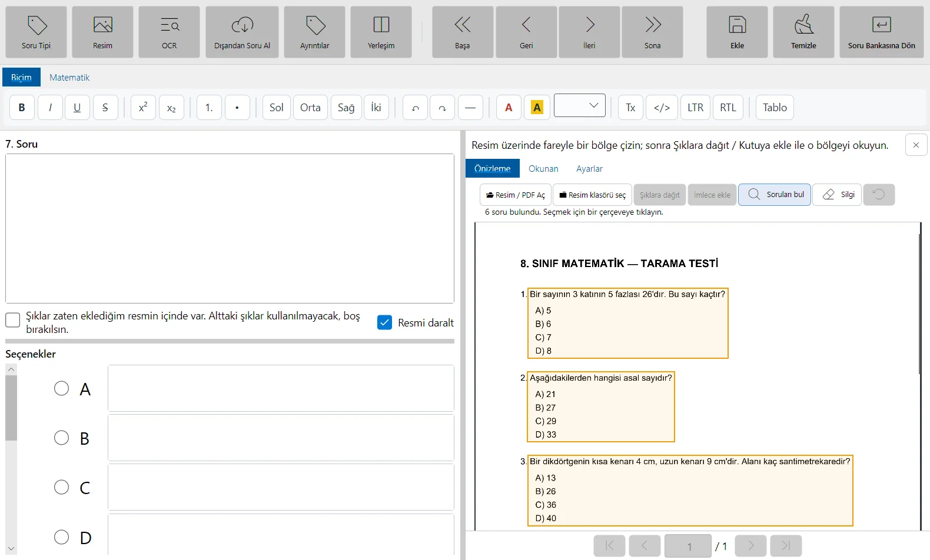Pick the red font color button
The height and width of the screenshot is (560, 930).
coord(509,108)
